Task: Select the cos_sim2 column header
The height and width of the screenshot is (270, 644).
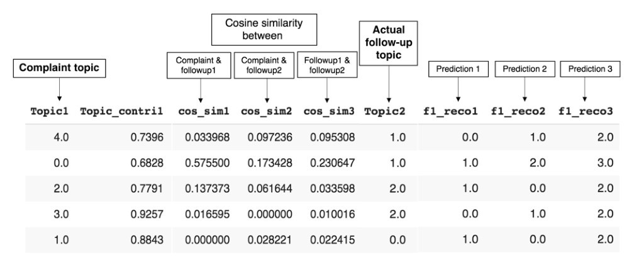Action: tap(267, 111)
